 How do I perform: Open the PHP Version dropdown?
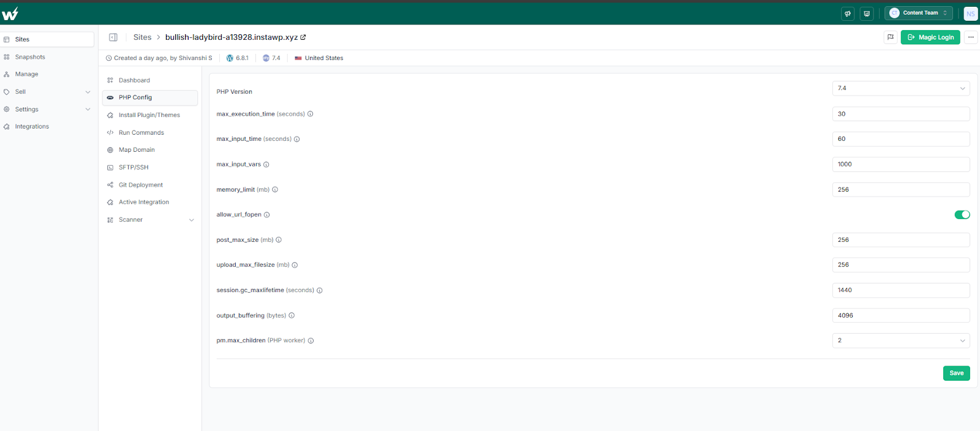pyautogui.click(x=901, y=88)
